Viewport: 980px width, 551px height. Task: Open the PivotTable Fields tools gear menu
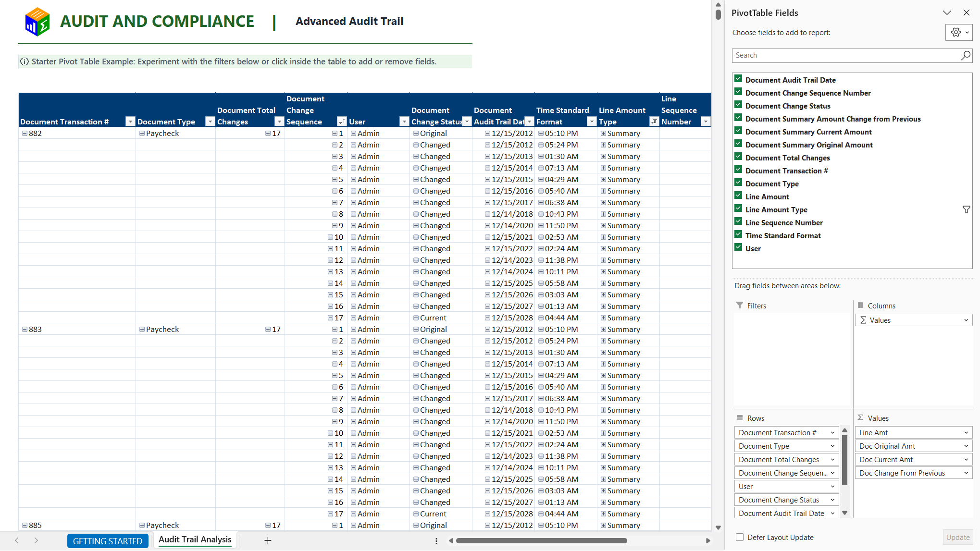959,33
